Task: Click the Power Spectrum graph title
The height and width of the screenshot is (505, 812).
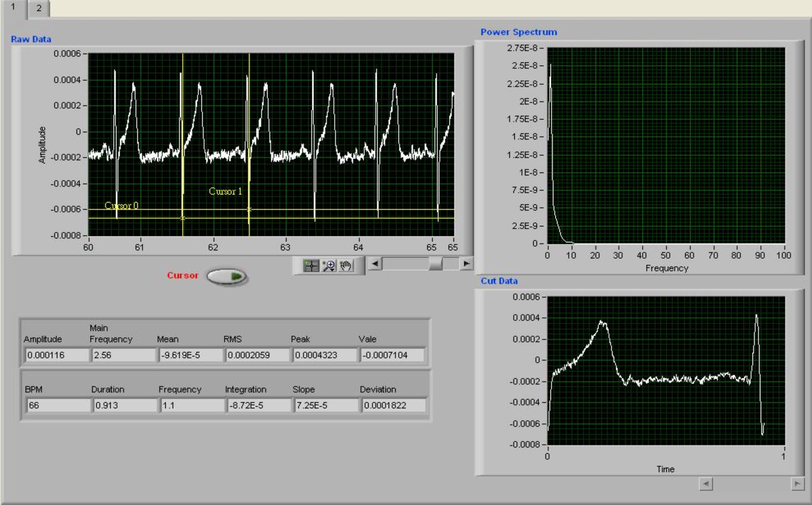Action: click(519, 32)
